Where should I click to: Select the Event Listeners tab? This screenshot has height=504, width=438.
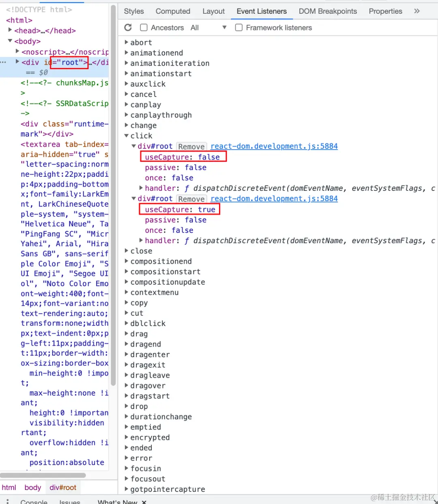[262, 11]
